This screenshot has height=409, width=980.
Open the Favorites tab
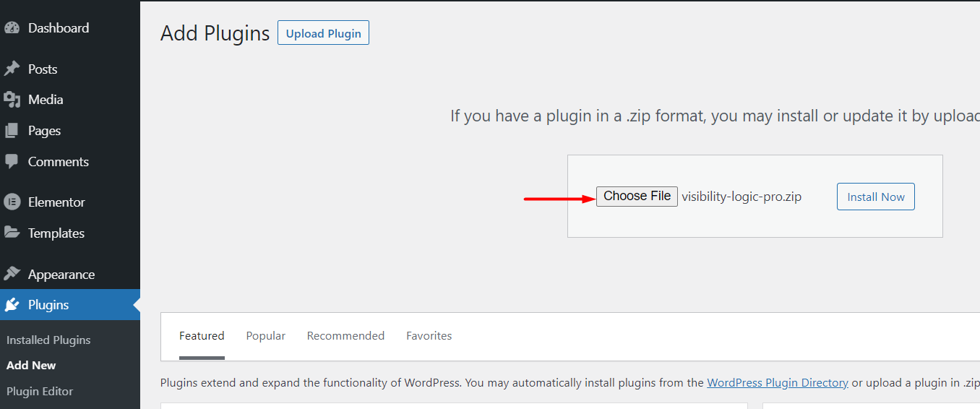point(429,336)
